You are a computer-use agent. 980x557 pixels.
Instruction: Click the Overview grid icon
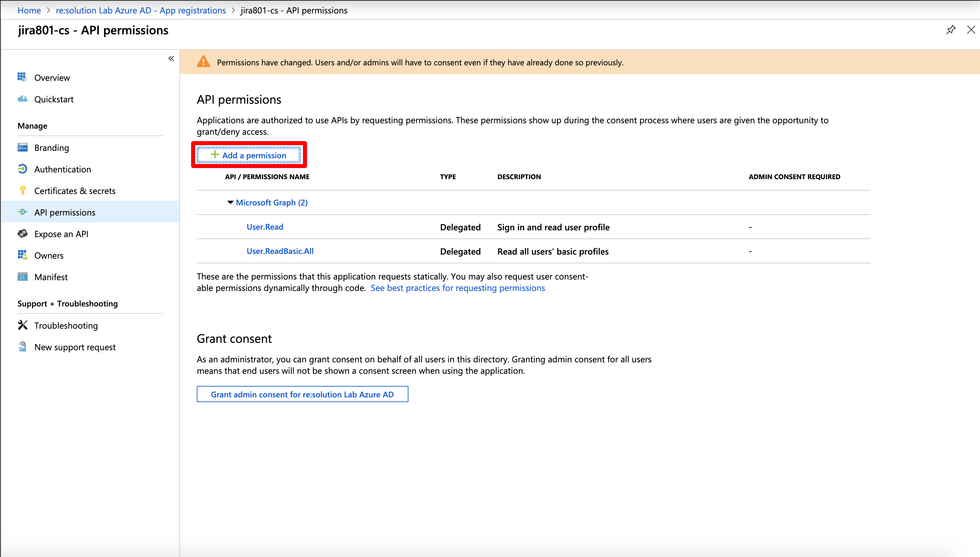pyautogui.click(x=22, y=77)
